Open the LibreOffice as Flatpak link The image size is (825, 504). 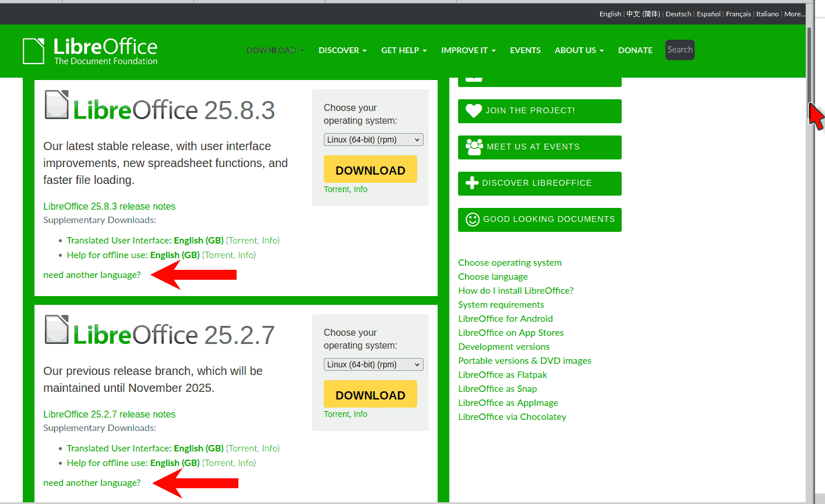click(502, 375)
